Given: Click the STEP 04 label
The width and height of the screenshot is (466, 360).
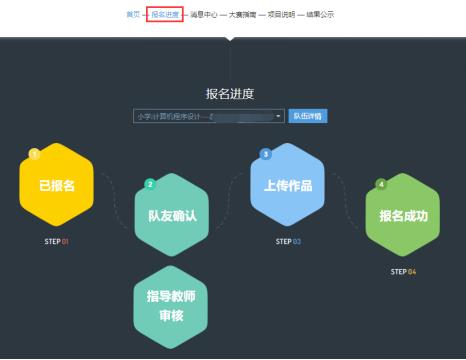Looking at the screenshot, I should coord(403,272).
